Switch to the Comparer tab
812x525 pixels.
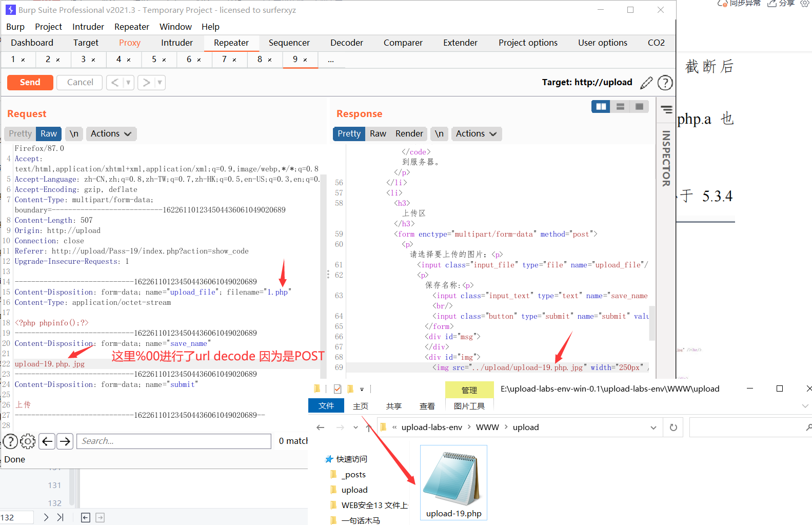pos(403,43)
